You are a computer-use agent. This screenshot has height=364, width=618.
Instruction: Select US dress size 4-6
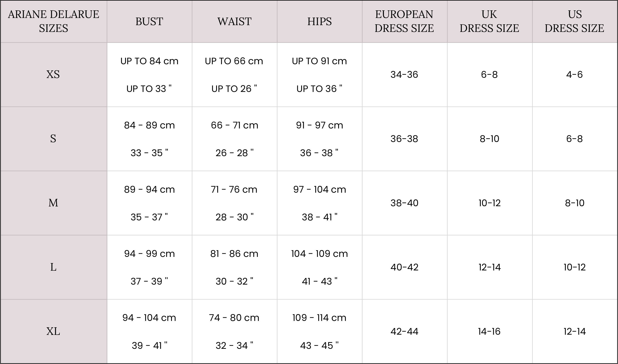(574, 74)
